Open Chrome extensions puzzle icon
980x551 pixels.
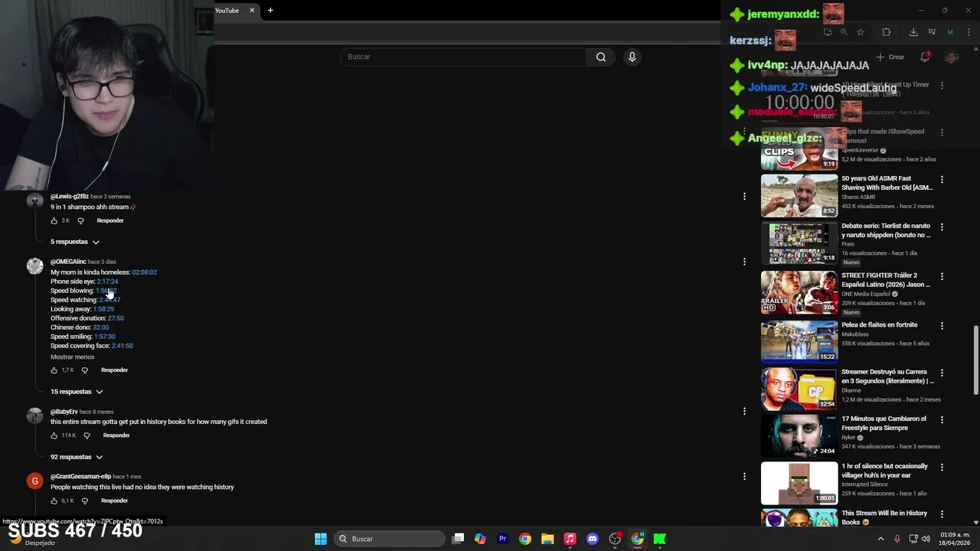pyautogui.click(x=887, y=32)
